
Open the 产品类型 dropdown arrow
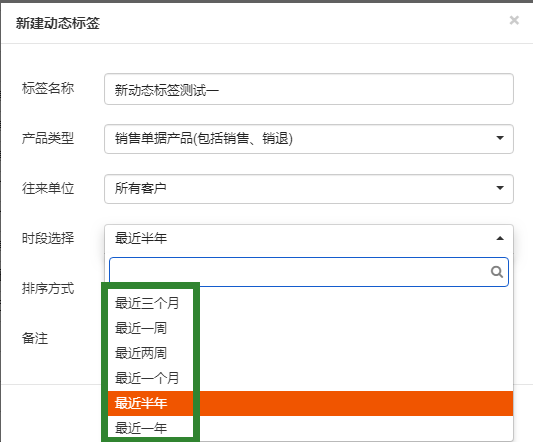(500, 138)
